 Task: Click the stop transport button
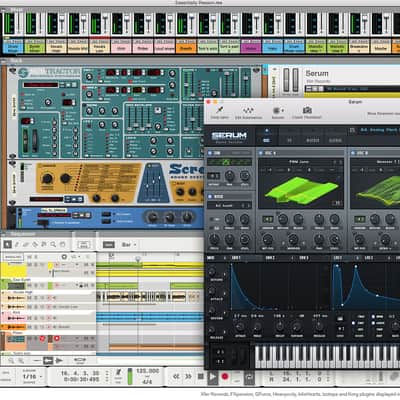tap(200, 376)
